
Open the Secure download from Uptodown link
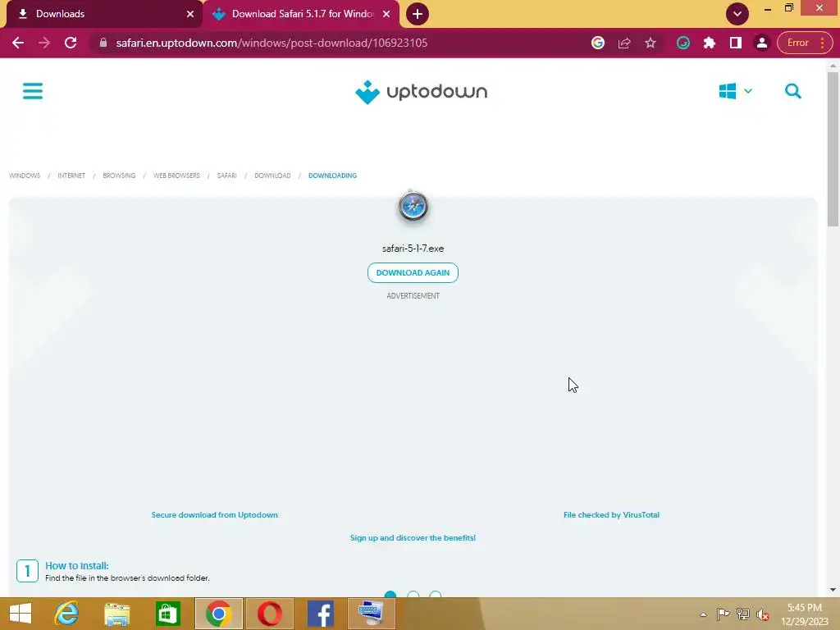coord(214,515)
